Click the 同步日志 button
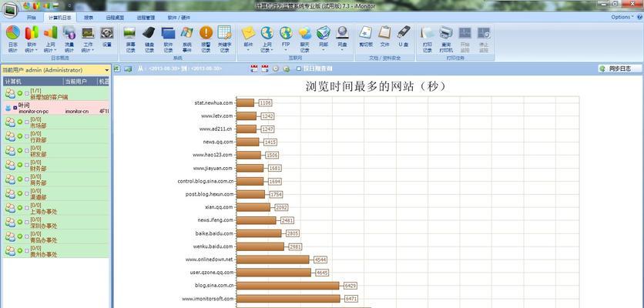The height and width of the screenshot is (308, 644). click(620, 69)
